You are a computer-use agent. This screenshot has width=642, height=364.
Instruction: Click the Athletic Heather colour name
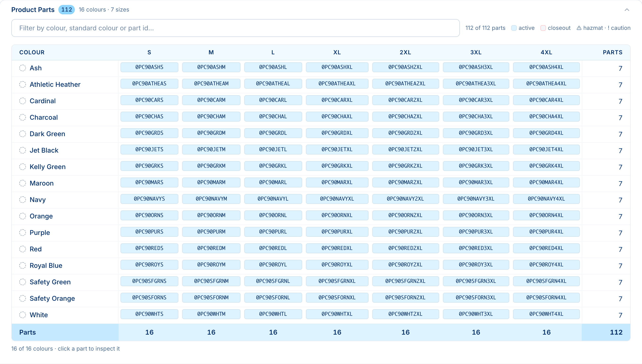[x=55, y=84]
